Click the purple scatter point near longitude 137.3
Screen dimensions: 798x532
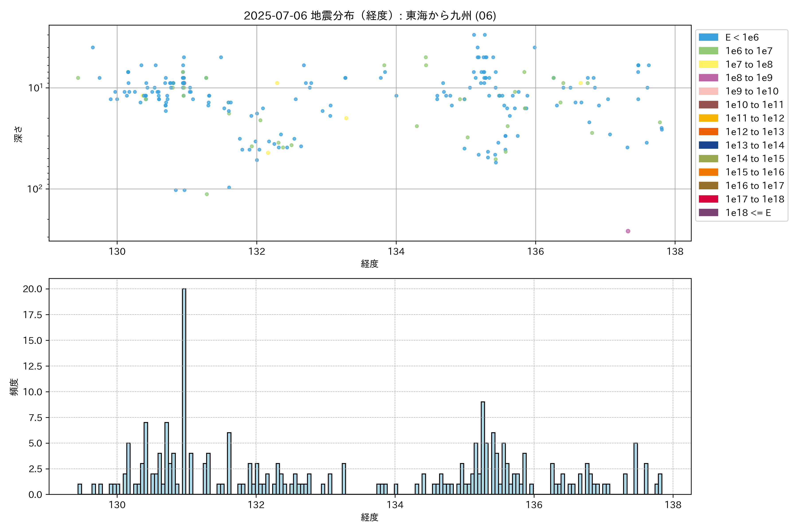628,231
